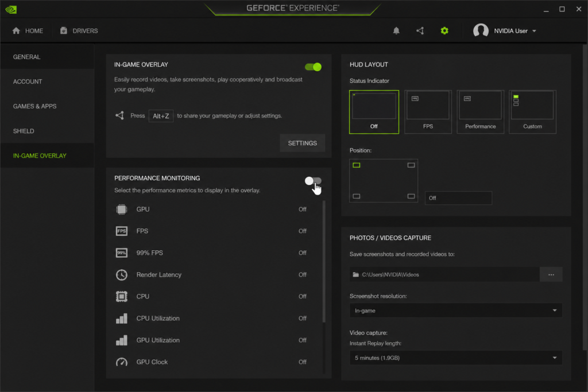Image resolution: width=588 pixels, height=392 pixels.
Task: Click the Drivers download icon
Action: tap(64, 31)
